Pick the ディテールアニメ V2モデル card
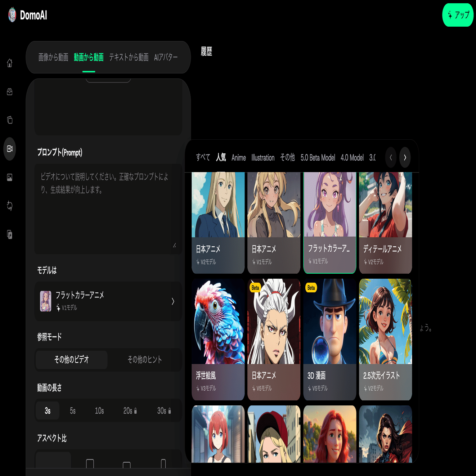The image size is (476, 476). 385,223
